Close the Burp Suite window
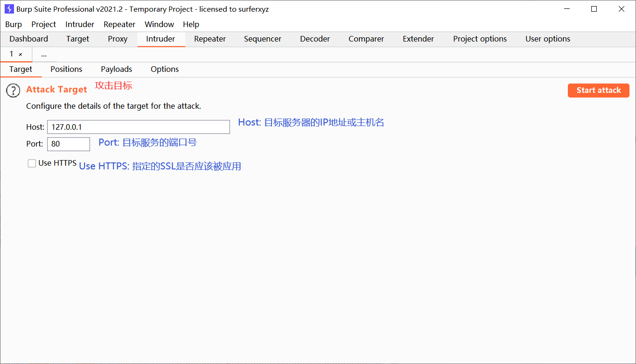 point(622,9)
